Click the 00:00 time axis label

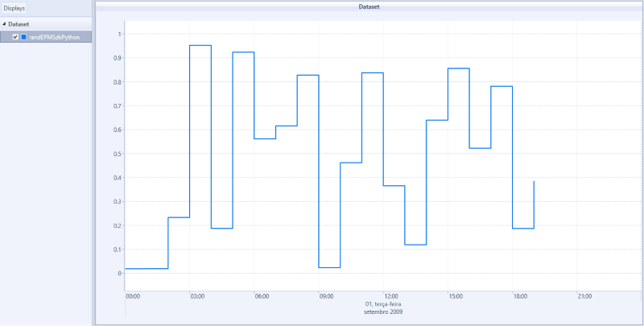tap(133, 296)
